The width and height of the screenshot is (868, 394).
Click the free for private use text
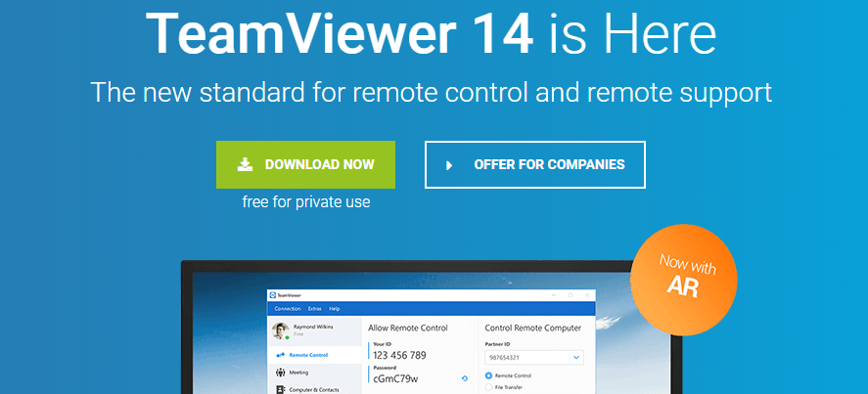[306, 202]
